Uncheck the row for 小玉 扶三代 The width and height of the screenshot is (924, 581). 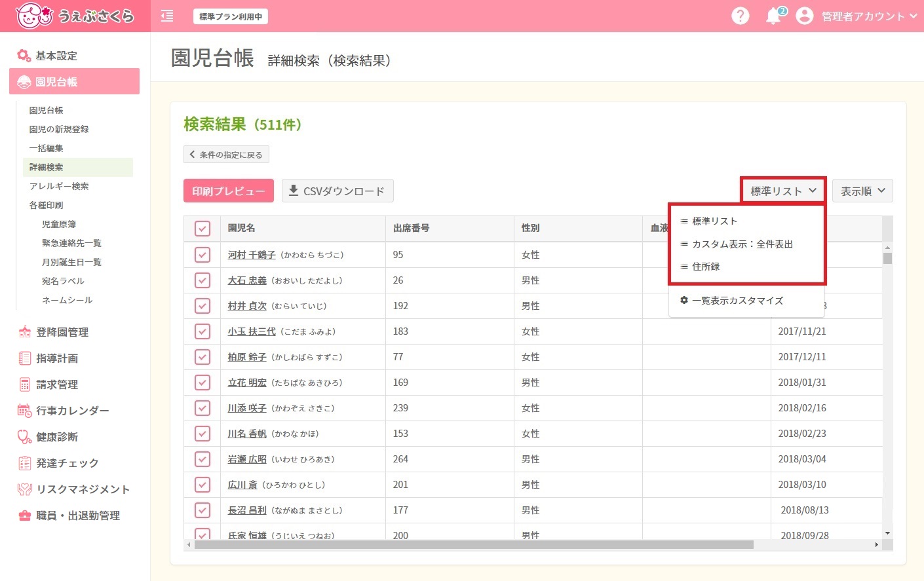[x=202, y=331]
